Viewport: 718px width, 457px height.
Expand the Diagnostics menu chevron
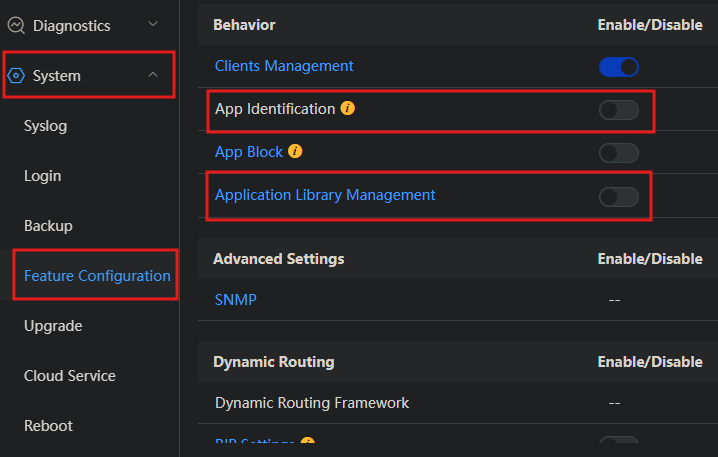(x=152, y=24)
